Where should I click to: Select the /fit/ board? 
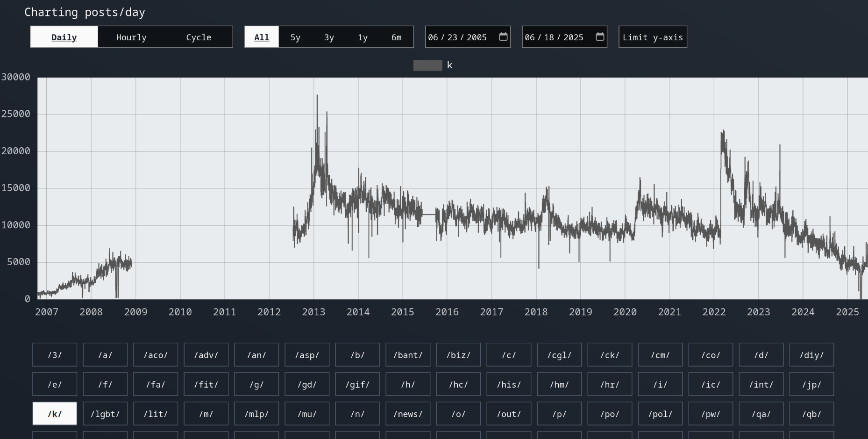point(206,384)
